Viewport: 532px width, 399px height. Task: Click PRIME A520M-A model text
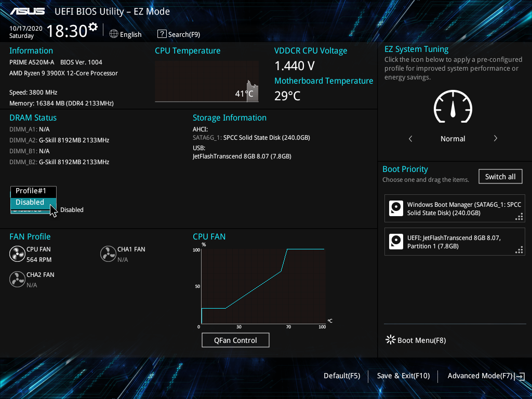point(32,62)
